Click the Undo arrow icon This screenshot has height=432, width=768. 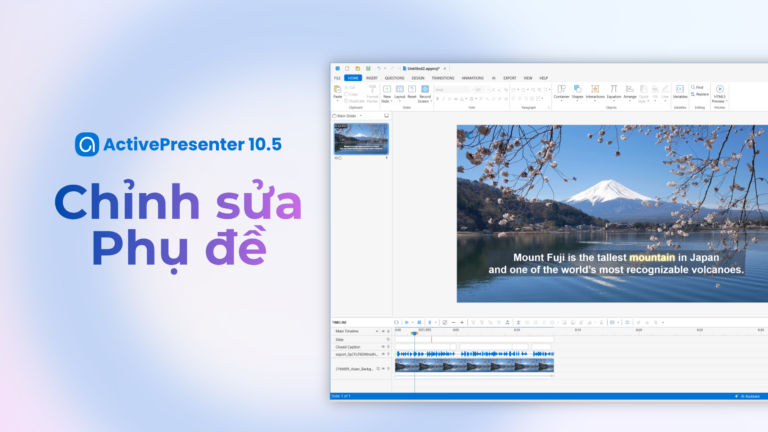(379, 69)
